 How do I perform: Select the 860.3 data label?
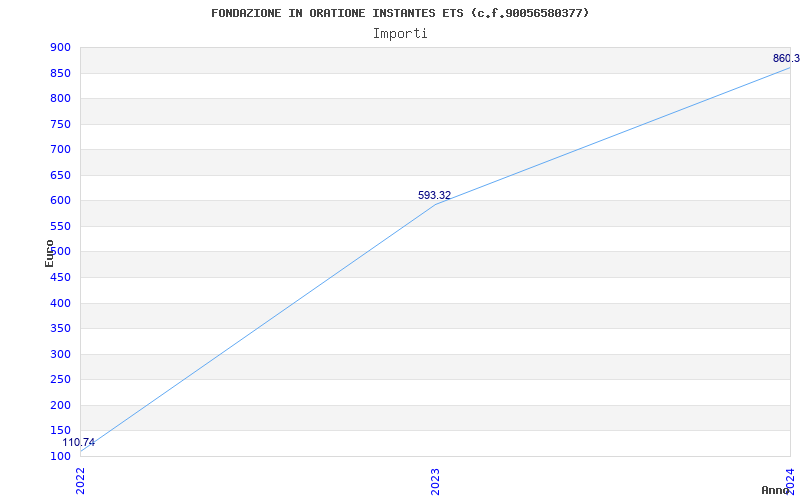point(786,58)
